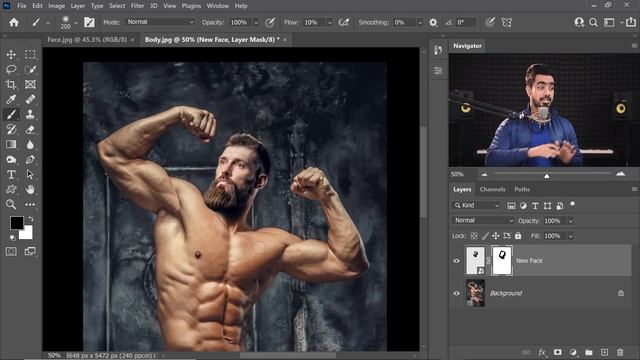The image size is (640, 360).
Task: Open the Select menu
Action: (117, 6)
